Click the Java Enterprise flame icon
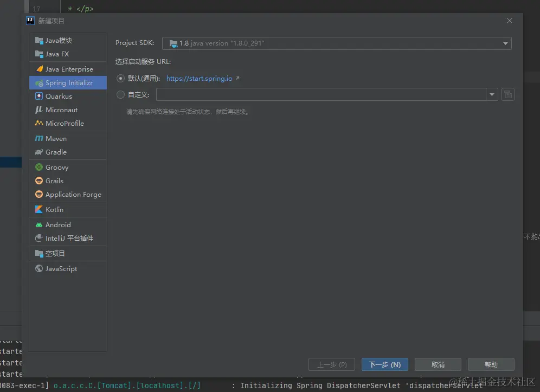This screenshot has height=392, width=540. point(39,69)
